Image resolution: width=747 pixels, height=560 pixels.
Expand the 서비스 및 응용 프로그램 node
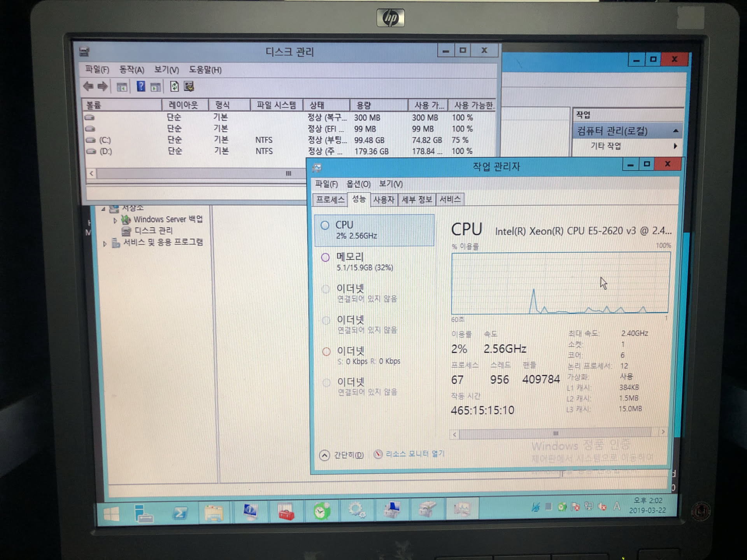coord(104,244)
